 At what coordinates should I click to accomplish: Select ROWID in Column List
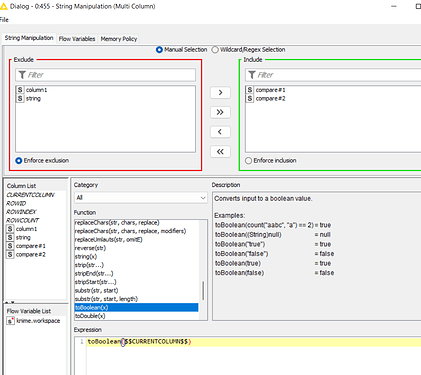point(16,203)
